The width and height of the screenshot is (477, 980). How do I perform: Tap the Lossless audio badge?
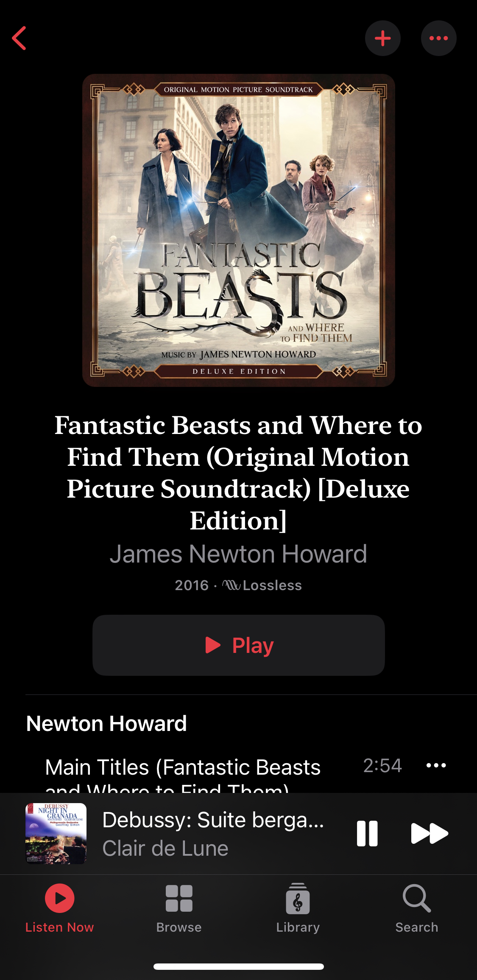point(262,585)
